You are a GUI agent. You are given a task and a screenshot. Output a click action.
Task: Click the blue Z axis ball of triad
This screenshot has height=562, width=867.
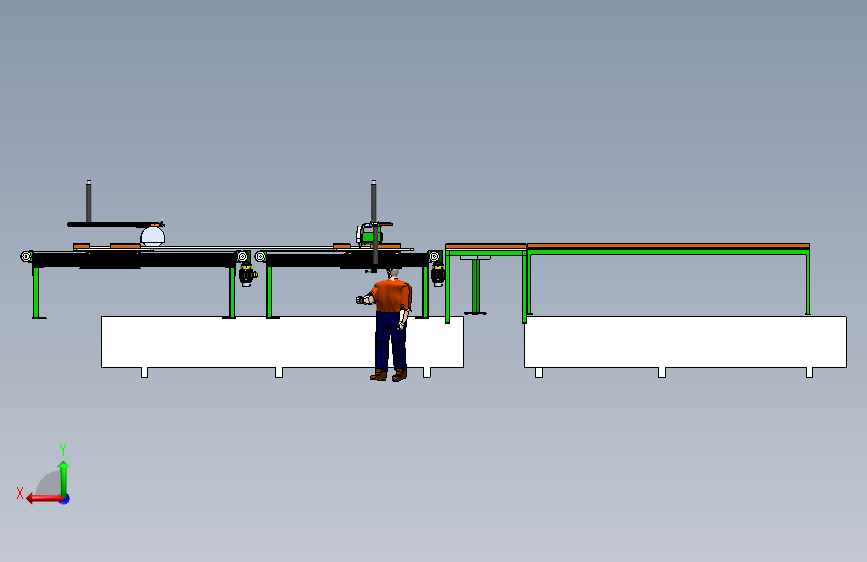(x=65, y=499)
